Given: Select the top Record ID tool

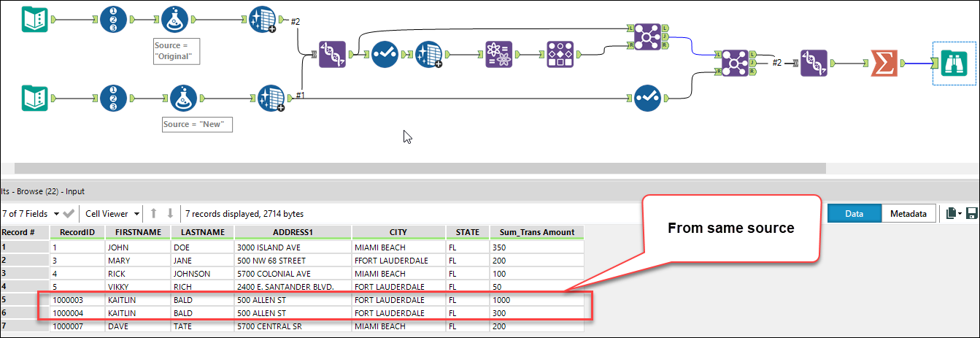Looking at the screenshot, I should point(113,18).
